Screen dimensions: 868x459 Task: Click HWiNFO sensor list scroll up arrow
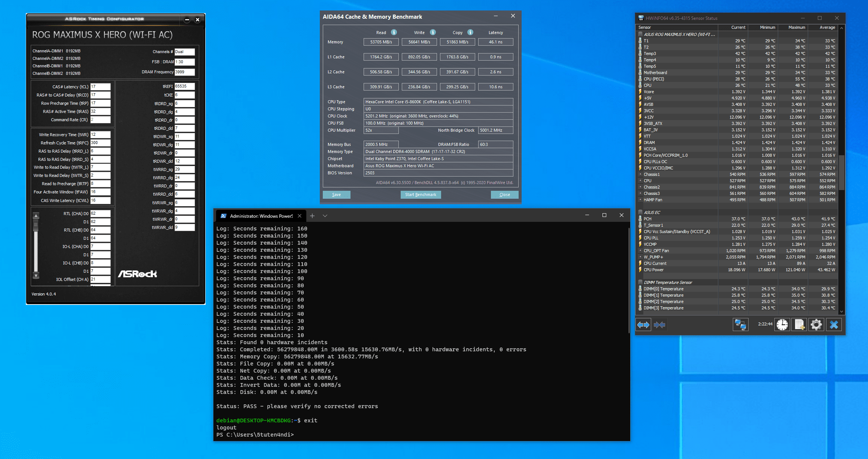coord(841,28)
